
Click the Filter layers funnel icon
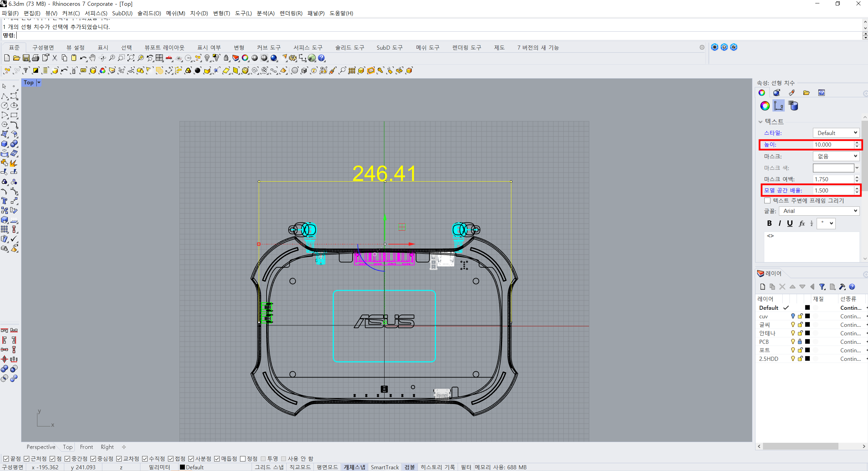tap(822, 287)
